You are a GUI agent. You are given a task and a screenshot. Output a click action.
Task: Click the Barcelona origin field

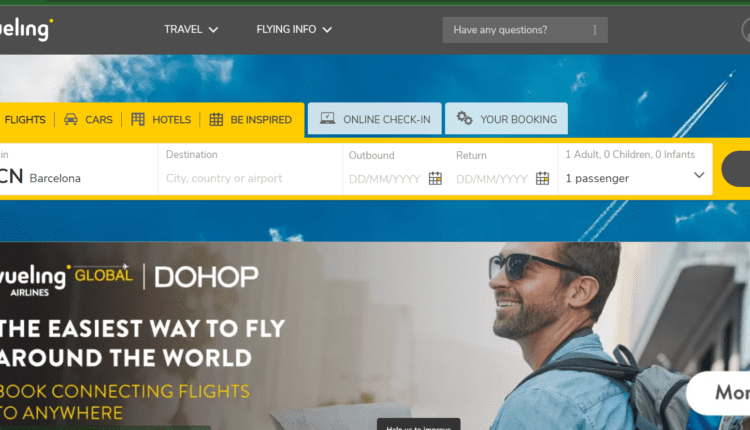(79, 169)
